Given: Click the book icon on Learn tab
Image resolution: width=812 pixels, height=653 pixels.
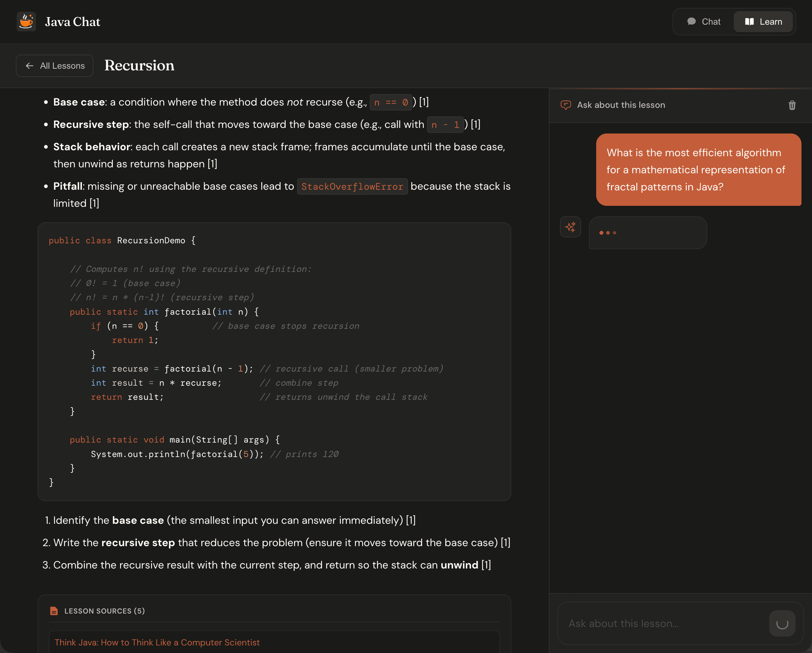Looking at the screenshot, I should click(x=749, y=22).
